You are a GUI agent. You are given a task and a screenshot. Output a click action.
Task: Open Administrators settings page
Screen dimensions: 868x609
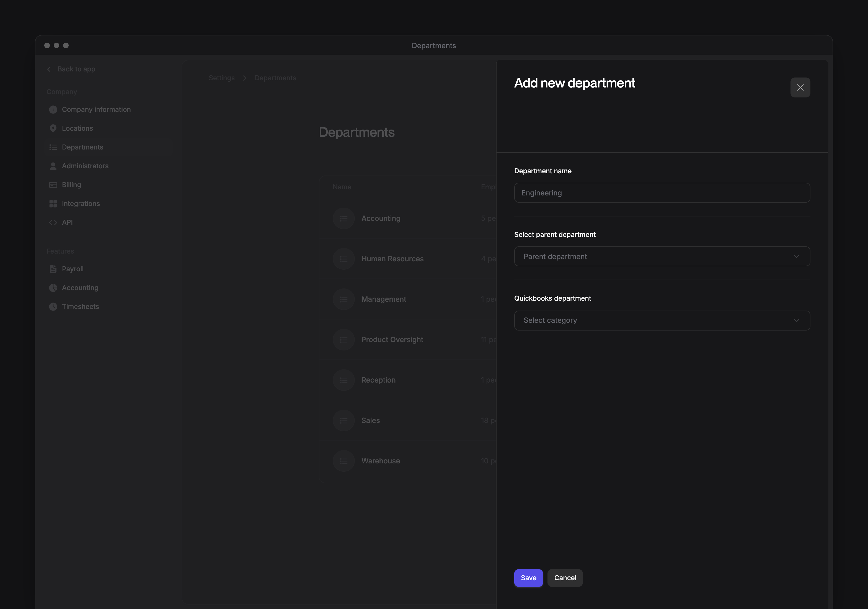click(x=85, y=166)
